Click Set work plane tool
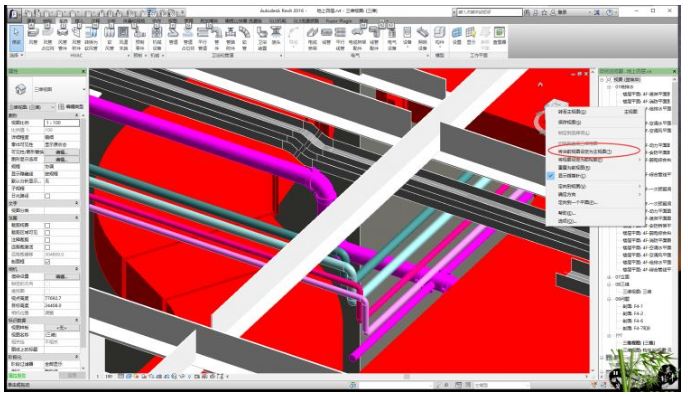The height and width of the screenshot is (397, 688). click(457, 37)
